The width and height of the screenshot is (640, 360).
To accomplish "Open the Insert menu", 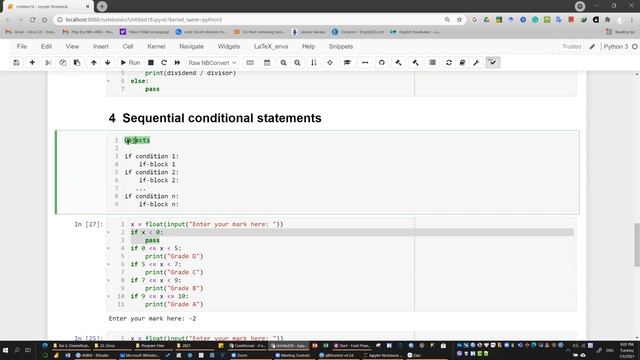I will coord(101,47).
